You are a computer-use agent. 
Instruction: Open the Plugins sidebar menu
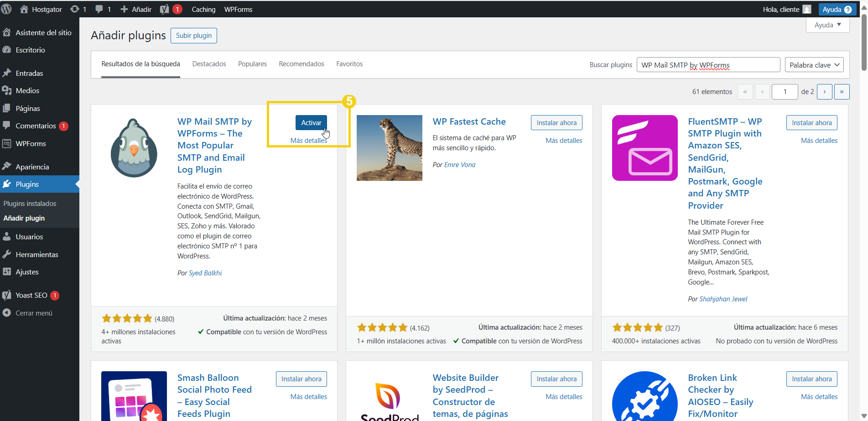pyautogui.click(x=40, y=184)
